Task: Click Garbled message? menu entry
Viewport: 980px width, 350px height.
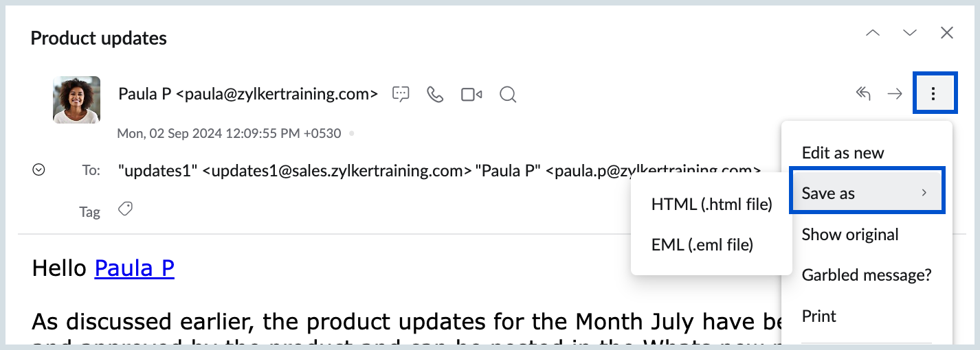Action: 866,275
